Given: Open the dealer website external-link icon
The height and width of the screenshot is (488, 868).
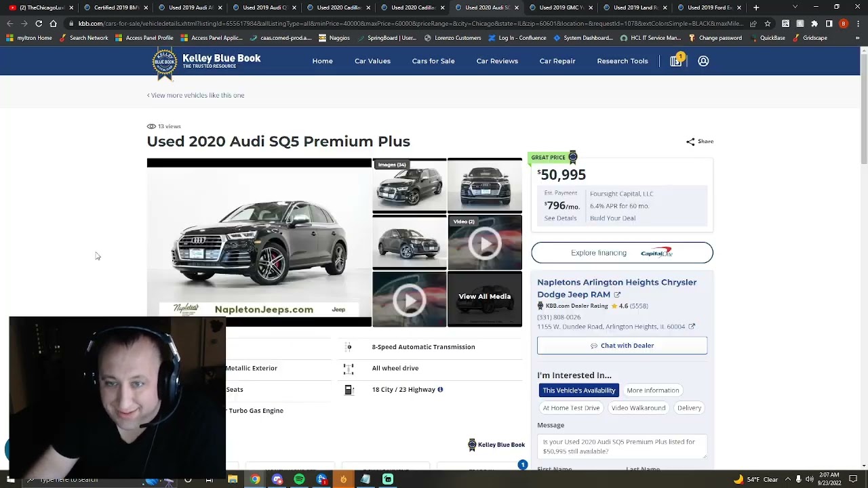Looking at the screenshot, I should click(x=617, y=295).
